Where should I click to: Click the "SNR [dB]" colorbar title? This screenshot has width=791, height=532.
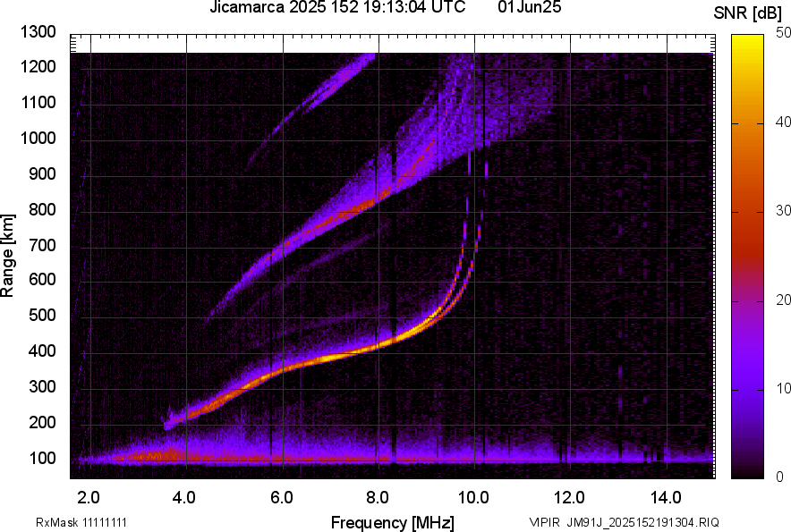[747, 13]
